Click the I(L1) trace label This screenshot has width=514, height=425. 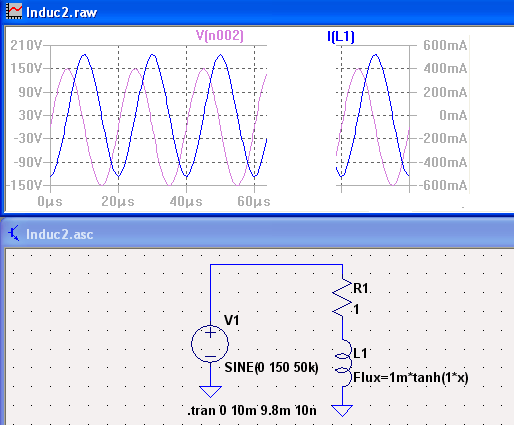tap(341, 36)
